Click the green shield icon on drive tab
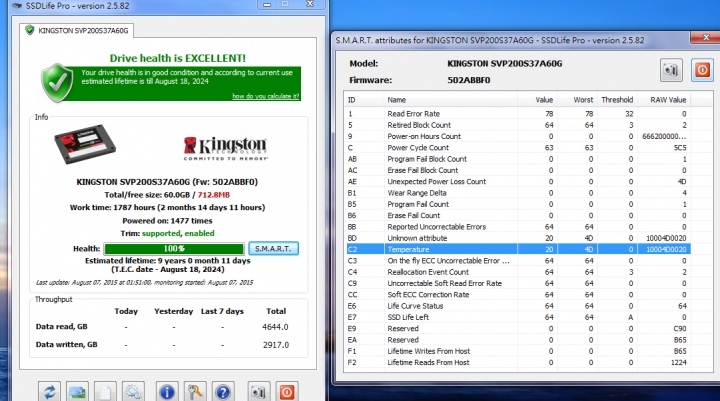This screenshot has width=720, height=401. coord(30,31)
